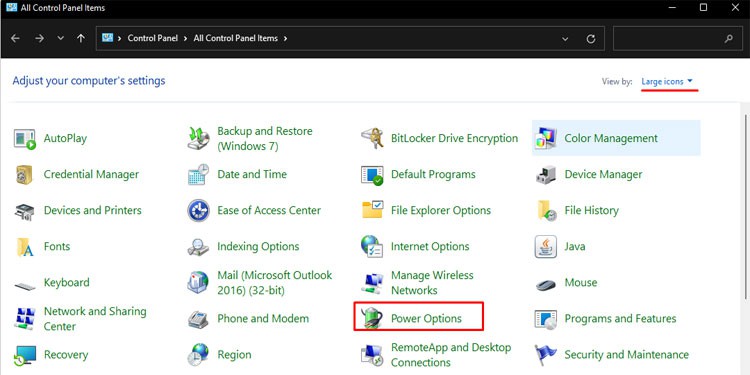Click the Recovery icon
750x375 pixels.
25,355
